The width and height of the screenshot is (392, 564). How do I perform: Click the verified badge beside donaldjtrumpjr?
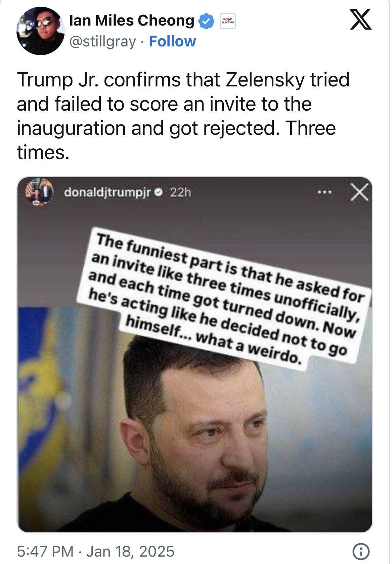[x=160, y=192]
